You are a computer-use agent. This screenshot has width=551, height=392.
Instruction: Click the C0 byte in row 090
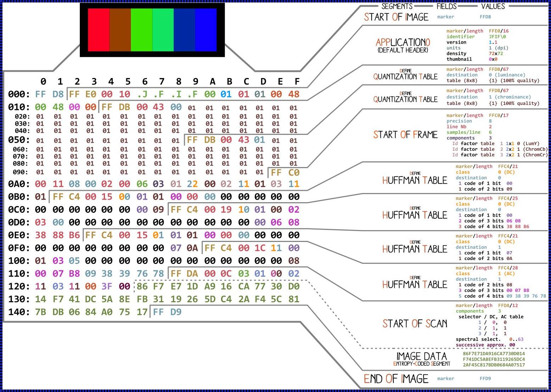click(x=294, y=173)
